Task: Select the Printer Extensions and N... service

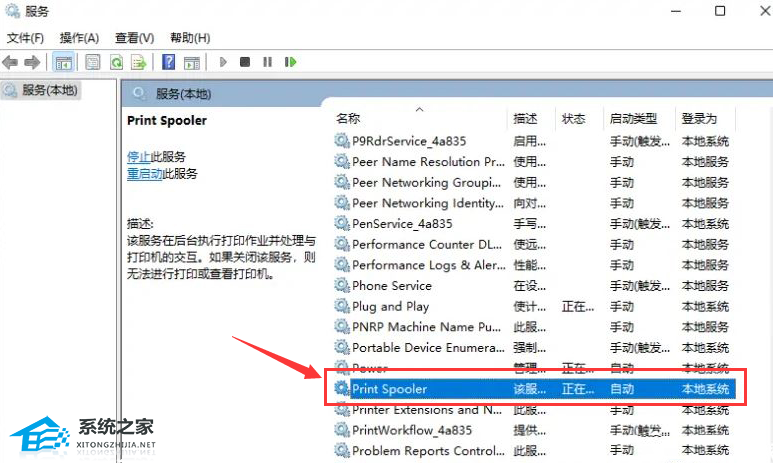Action: tap(427, 410)
